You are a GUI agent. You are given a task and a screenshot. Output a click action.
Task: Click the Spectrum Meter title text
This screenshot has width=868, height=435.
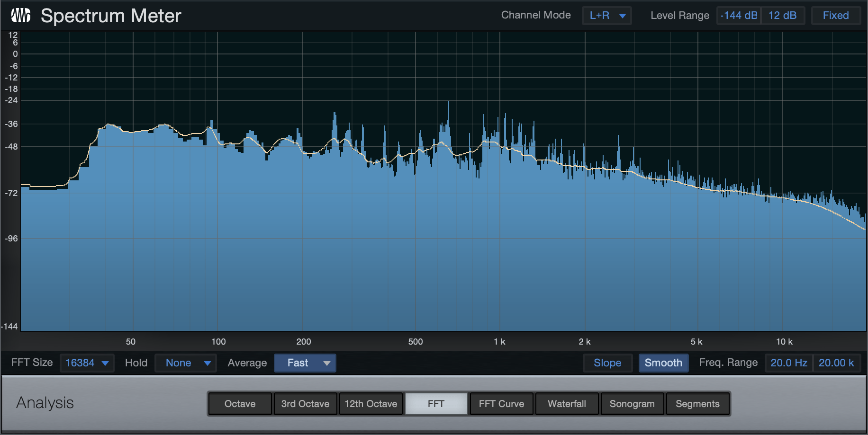point(111,16)
